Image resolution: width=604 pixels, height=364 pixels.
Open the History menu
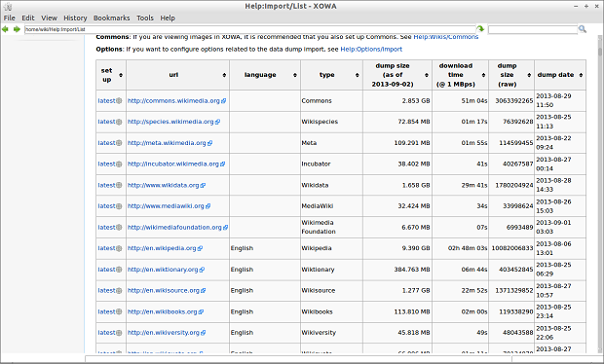click(75, 18)
